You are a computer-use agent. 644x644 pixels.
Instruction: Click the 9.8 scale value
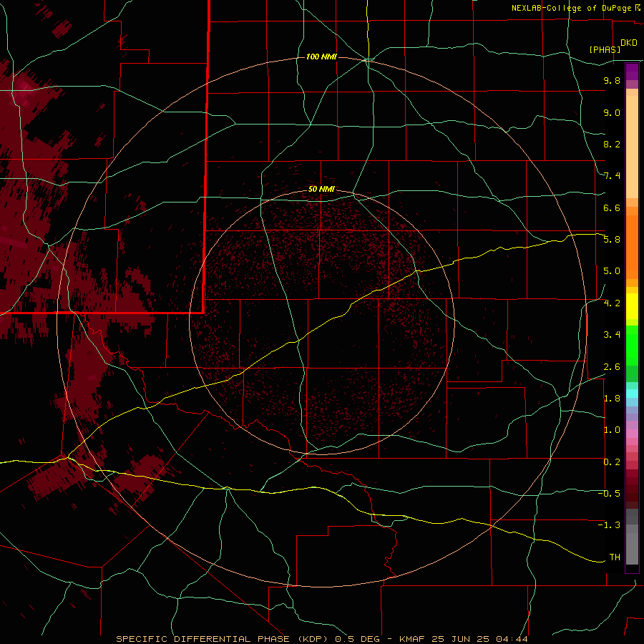coord(612,80)
